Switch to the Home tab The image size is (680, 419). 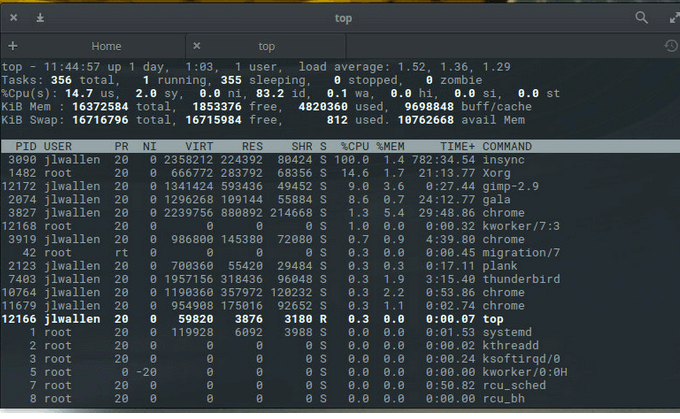tap(106, 46)
